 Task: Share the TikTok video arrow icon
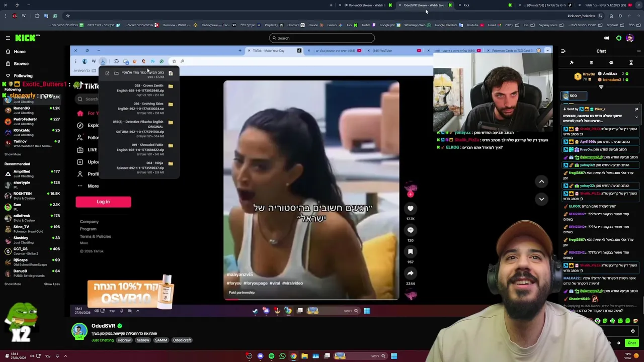pos(411,273)
